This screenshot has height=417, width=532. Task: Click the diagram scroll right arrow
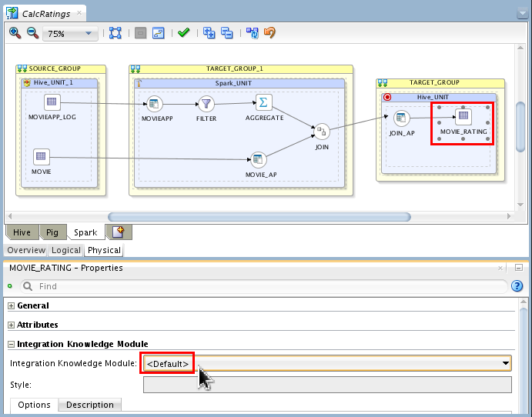[x=509, y=216]
